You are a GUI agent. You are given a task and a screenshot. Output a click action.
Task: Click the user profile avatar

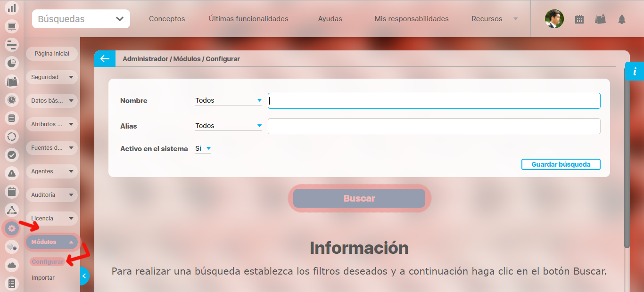pos(554,19)
